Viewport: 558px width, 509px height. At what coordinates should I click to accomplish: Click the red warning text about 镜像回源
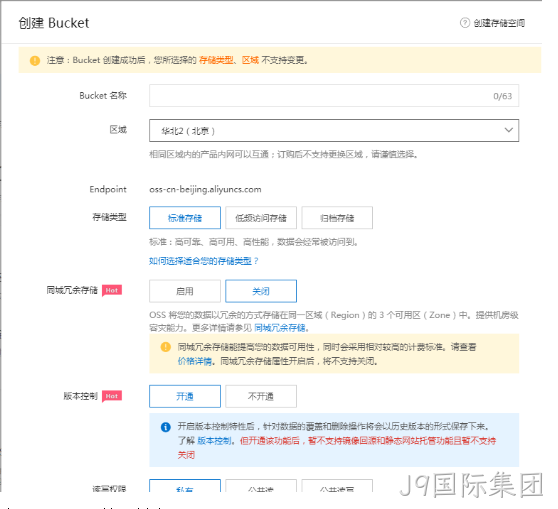click(x=337, y=448)
